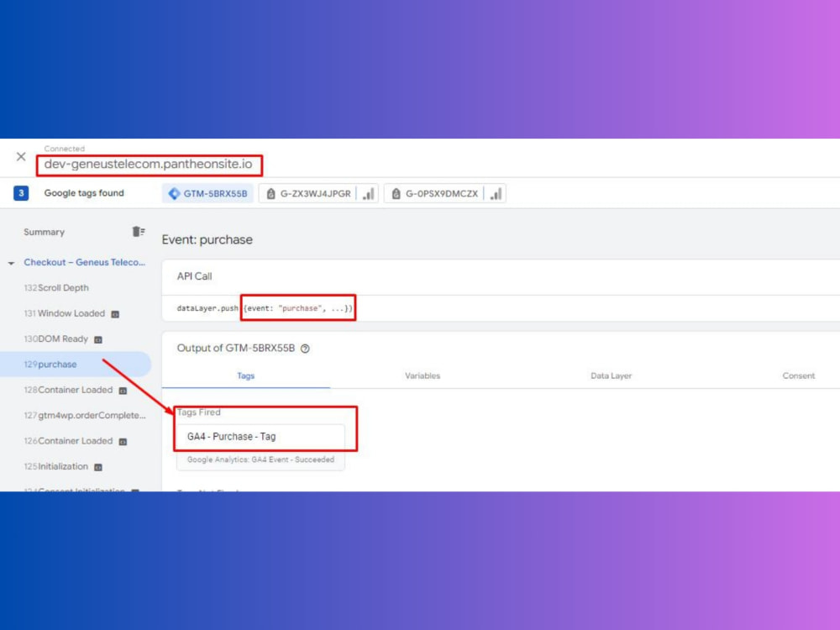Click the 'API Call' section header
840x630 pixels.
195,276
